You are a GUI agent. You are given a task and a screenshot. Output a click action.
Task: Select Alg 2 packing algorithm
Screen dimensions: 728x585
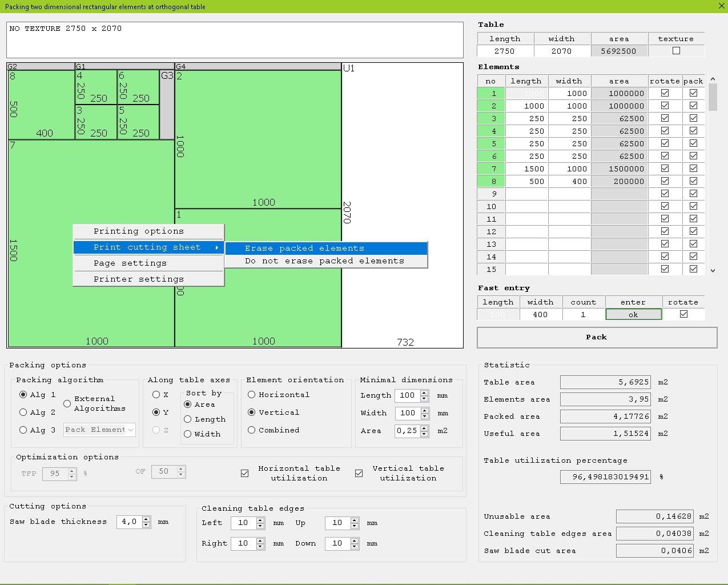pyautogui.click(x=23, y=412)
